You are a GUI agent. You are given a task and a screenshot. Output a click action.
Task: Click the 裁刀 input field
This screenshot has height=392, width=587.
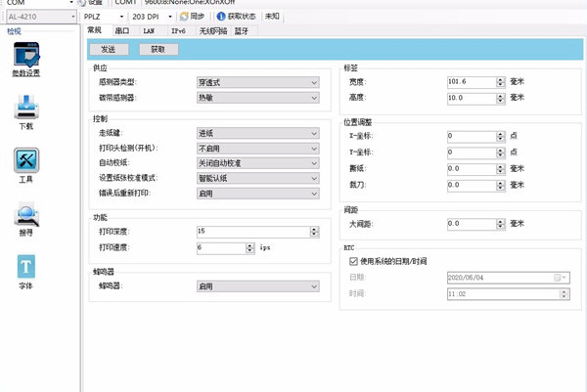click(x=472, y=186)
